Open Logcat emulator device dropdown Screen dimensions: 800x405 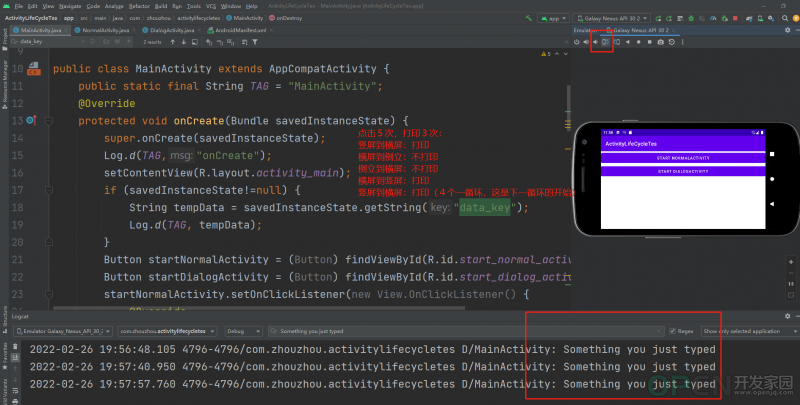coord(63,331)
